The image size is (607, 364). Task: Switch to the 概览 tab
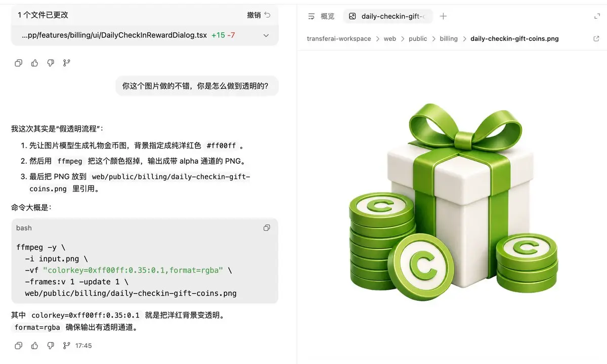(322, 16)
